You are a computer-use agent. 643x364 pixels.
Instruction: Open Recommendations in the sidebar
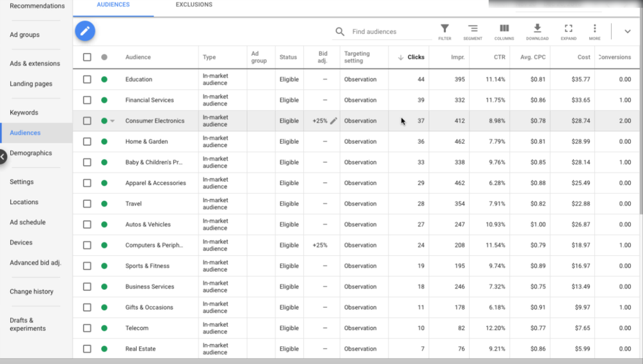coord(37,6)
